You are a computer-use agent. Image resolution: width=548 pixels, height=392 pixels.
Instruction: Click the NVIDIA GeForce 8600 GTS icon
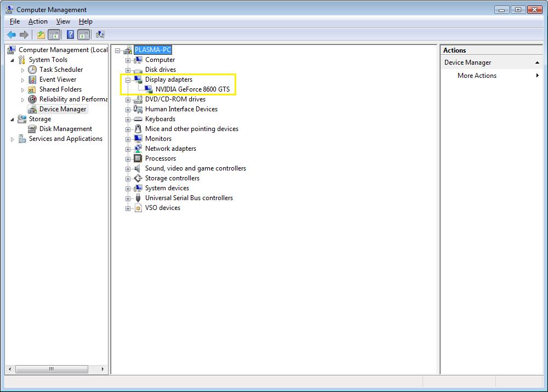149,89
